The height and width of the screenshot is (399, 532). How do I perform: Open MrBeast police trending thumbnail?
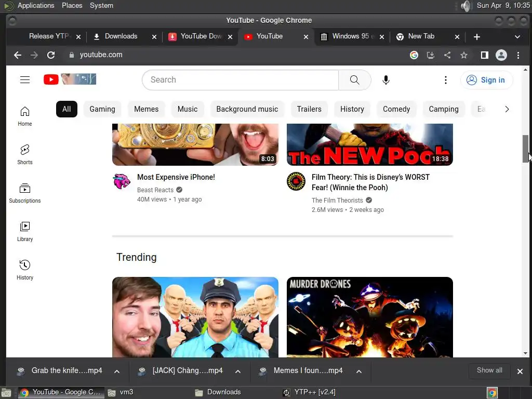click(195, 317)
